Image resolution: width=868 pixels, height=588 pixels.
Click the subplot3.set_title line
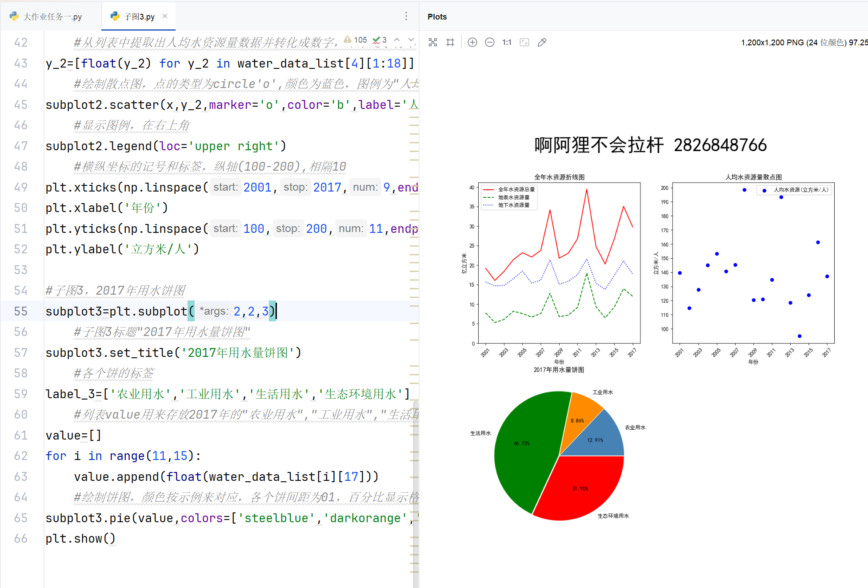[x=173, y=352]
